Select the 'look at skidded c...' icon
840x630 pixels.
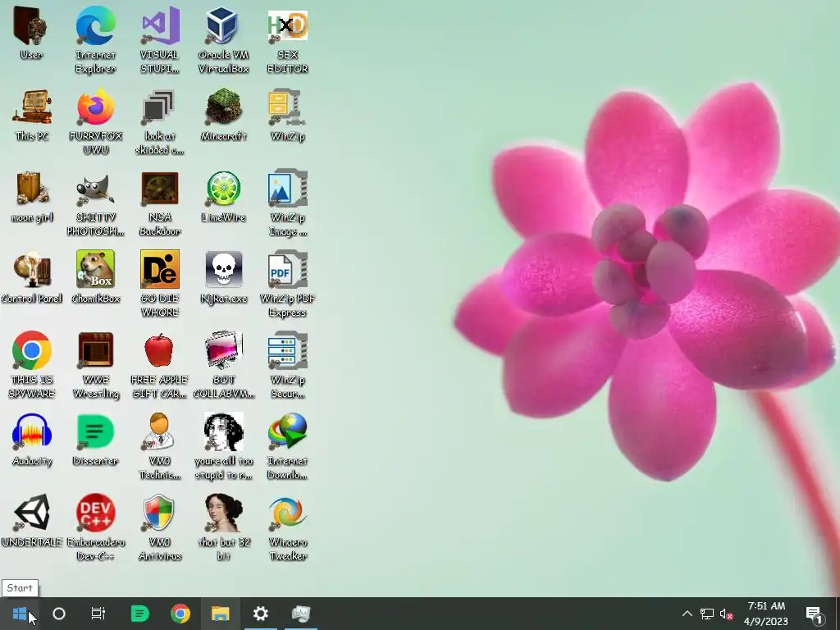click(x=159, y=107)
